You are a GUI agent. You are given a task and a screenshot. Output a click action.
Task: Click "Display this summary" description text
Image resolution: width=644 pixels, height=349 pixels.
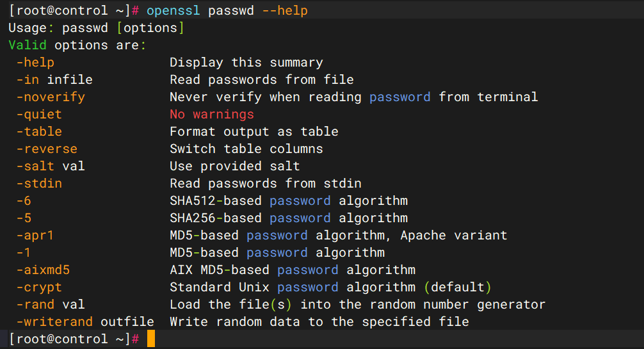(246, 63)
